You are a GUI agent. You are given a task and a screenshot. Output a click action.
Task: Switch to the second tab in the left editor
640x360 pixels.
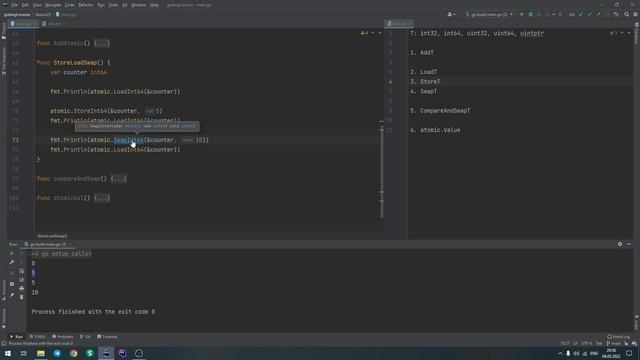click(x=54, y=24)
